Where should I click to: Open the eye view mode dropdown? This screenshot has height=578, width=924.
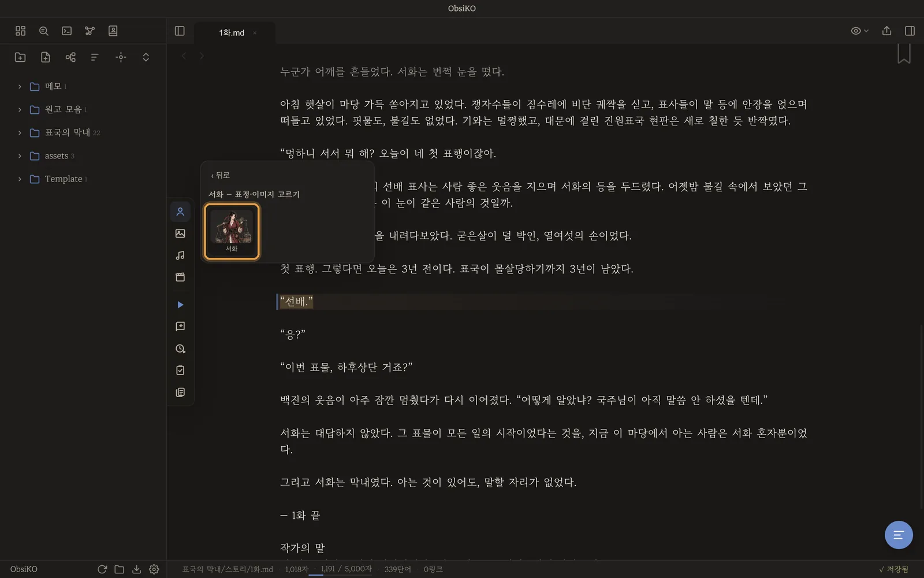click(859, 31)
